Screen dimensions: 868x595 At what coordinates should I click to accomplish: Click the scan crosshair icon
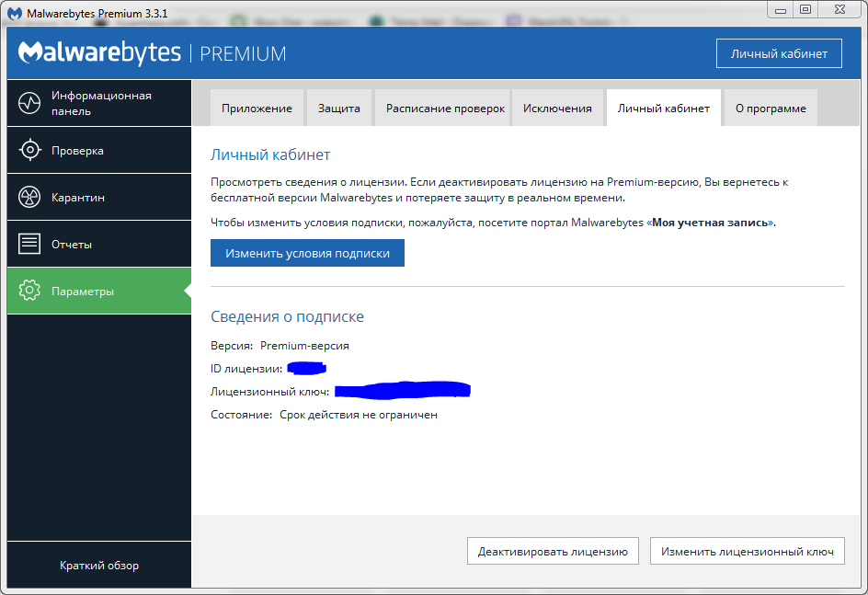coord(29,150)
